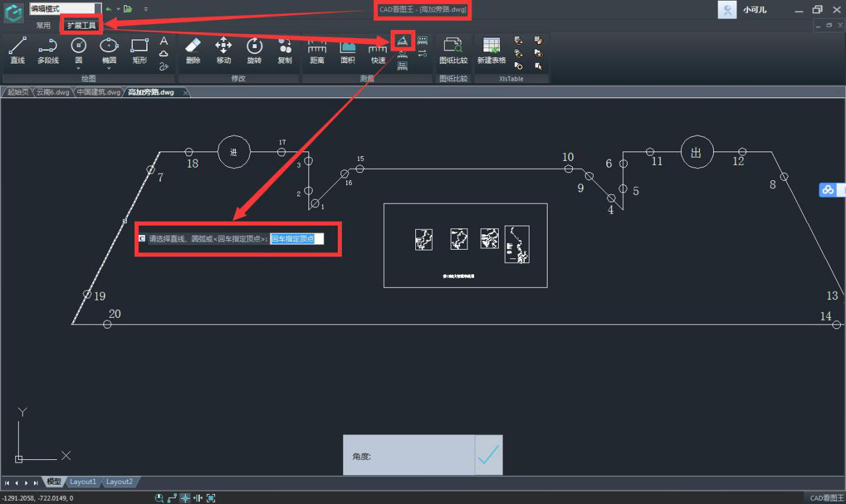Click the 图纸比较 (Compare drawings) button
The height and width of the screenshot is (504, 846).
pos(453,51)
